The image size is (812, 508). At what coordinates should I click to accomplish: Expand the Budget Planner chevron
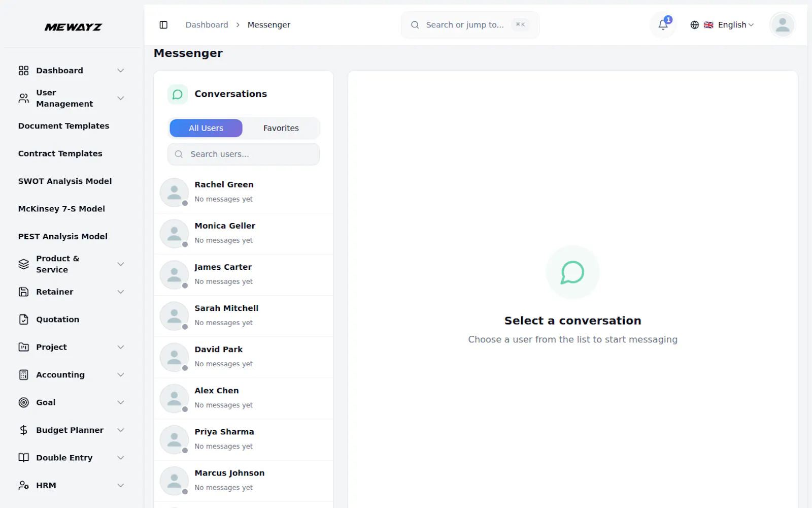[x=121, y=430]
